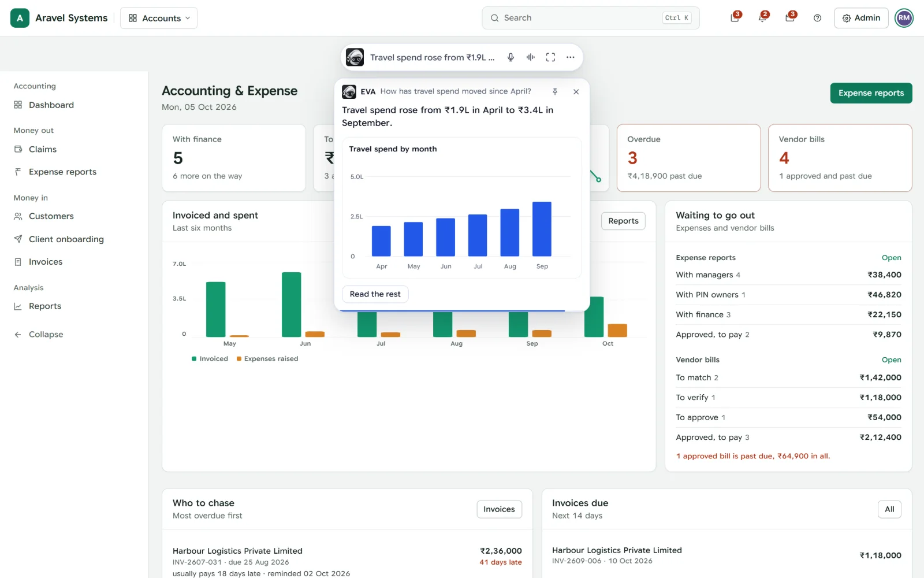Toggle the Invoiced legend swatch
The image size is (924, 578).
click(x=194, y=359)
